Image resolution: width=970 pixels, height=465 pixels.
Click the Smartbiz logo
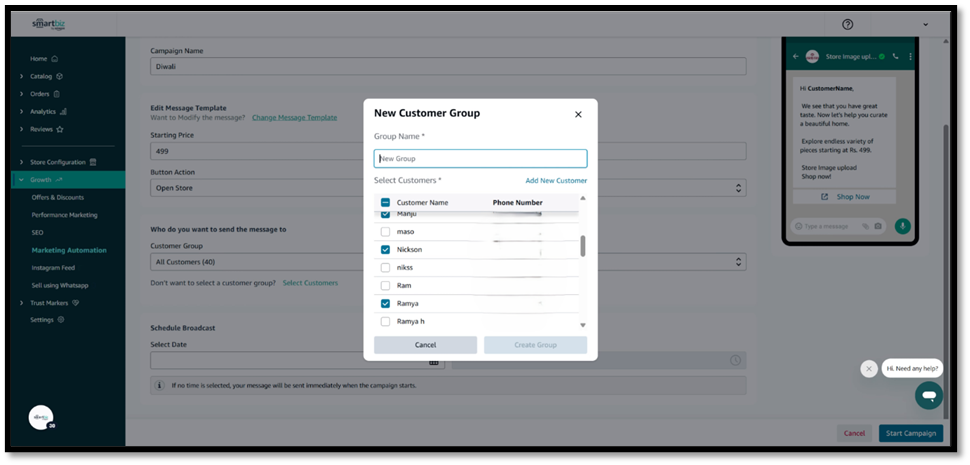[48, 24]
